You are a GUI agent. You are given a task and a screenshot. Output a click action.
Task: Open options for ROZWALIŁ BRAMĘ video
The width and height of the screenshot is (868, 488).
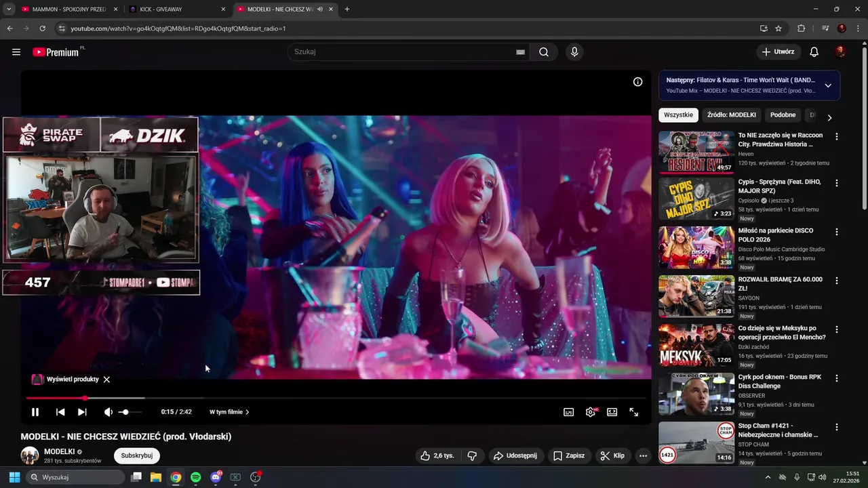tap(836, 281)
